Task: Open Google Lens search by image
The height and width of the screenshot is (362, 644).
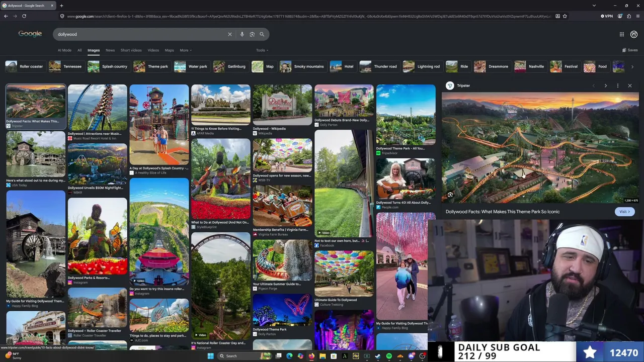Action: pyautogui.click(x=252, y=34)
